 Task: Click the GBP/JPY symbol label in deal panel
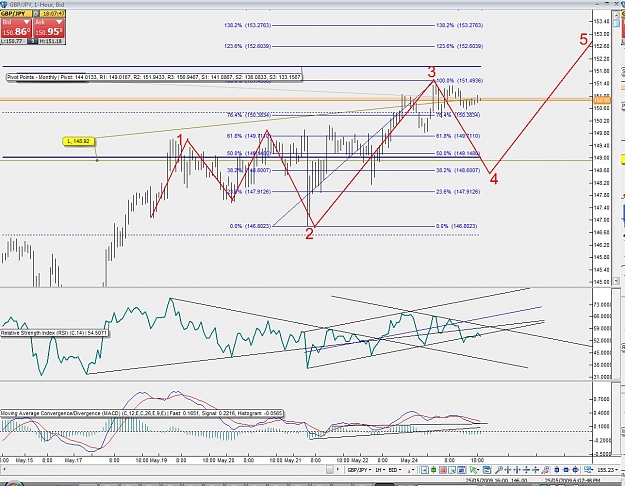point(13,14)
